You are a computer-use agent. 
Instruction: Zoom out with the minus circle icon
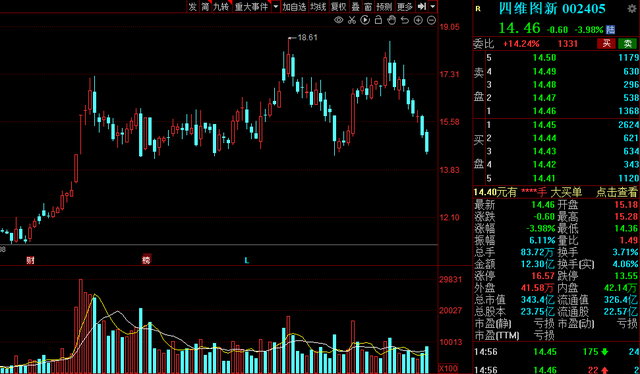(x=431, y=20)
